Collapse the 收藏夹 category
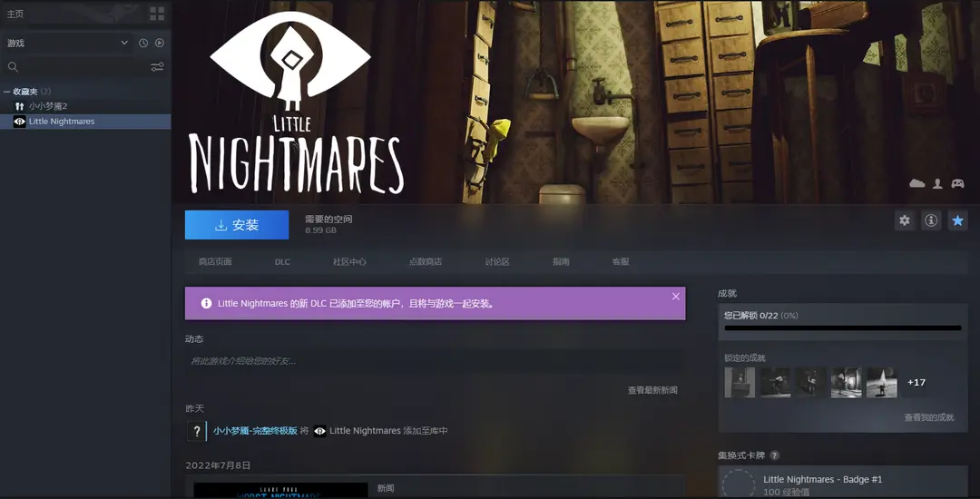Screen dimensions: 980x499 [x=6, y=92]
